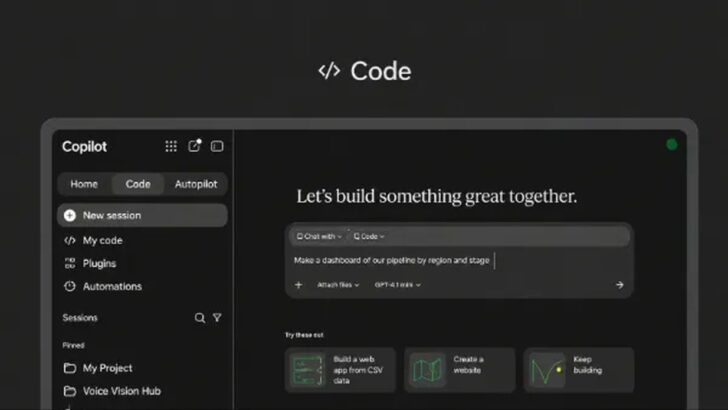The image size is (728, 410).
Task: Switch to the Autopilot tab
Action: pyautogui.click(x=196, y=184)
